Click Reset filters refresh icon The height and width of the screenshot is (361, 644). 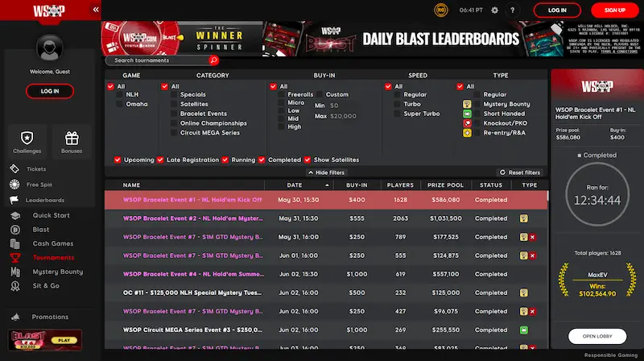pyautogui.click(x=502, y=172)
